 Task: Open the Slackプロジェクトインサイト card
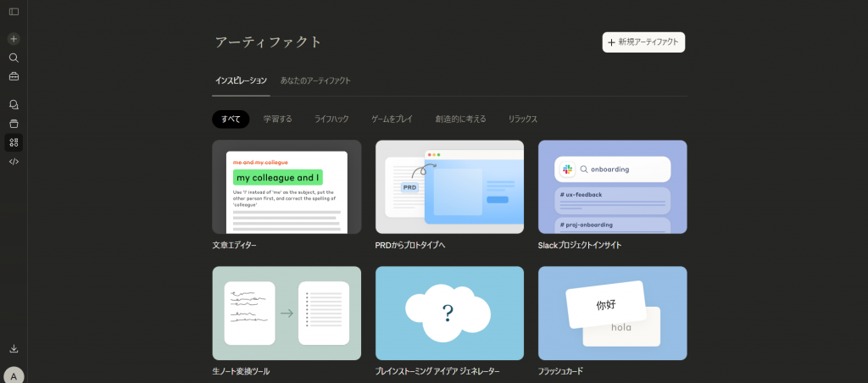pyautogui.click(x=612, y=187)
